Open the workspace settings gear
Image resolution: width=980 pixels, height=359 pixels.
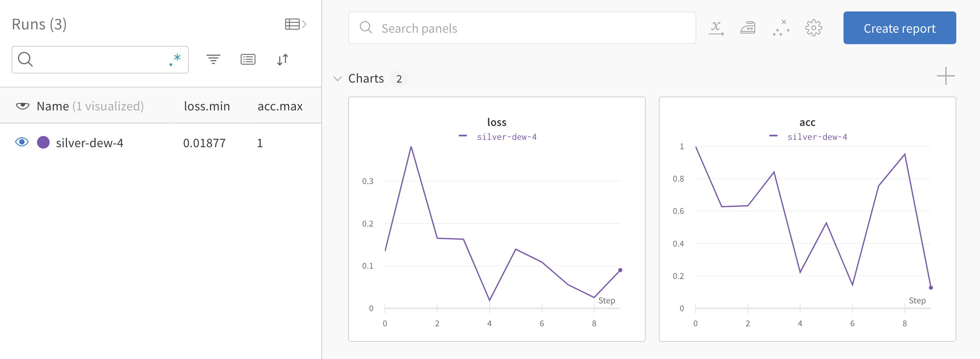click(813, 28)
